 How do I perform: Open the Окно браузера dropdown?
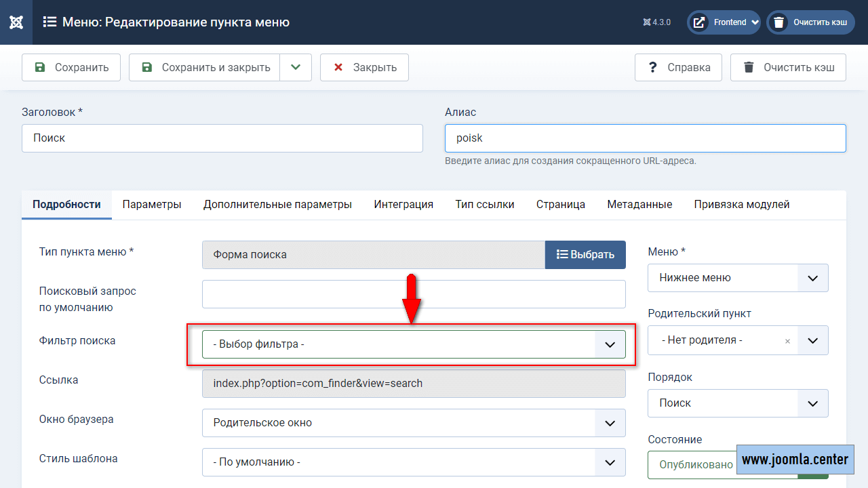(x=610, y=423)
